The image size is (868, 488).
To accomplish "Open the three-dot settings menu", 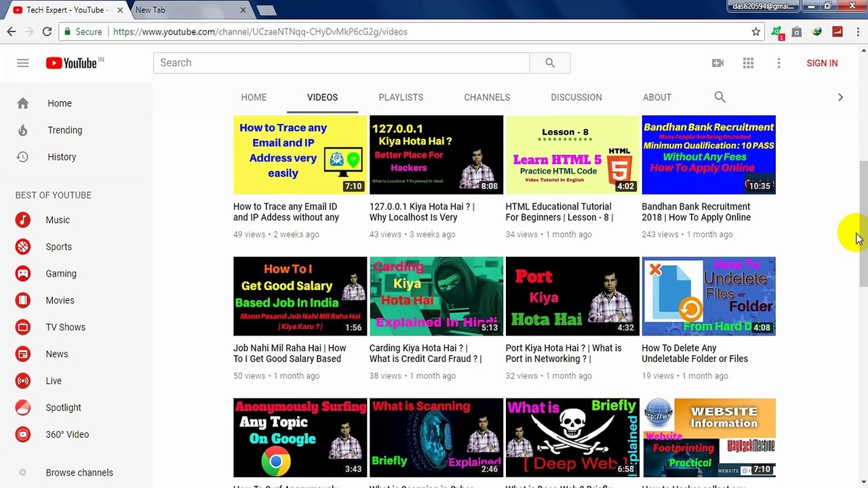I will click(778, 63).
